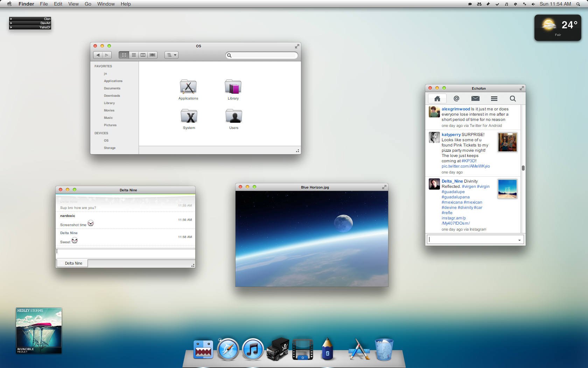
Task: Click the Finder window search field
Action: point(262,55)
